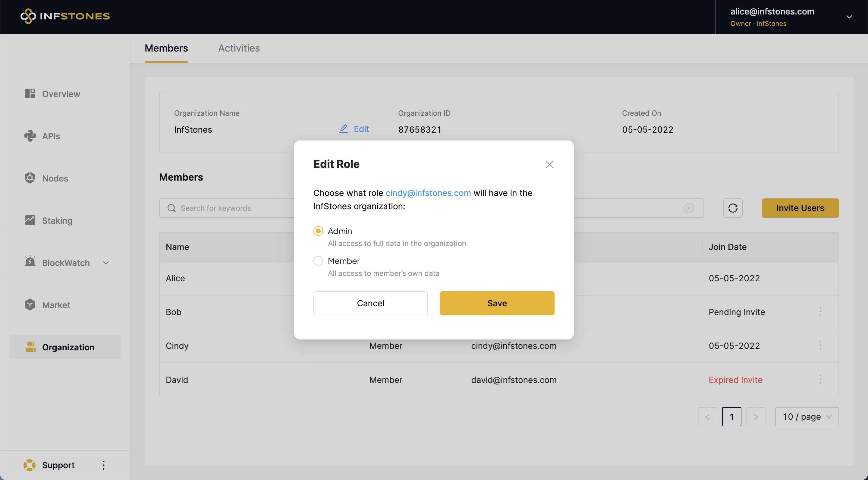Close the Edit Role dialog

pyautogui.click(x=549, y=164)
